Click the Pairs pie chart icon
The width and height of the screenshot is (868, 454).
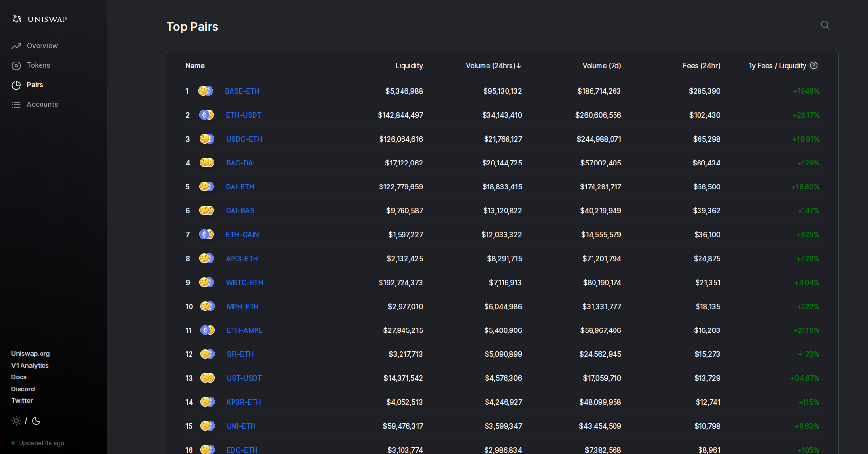pos(16,85)
